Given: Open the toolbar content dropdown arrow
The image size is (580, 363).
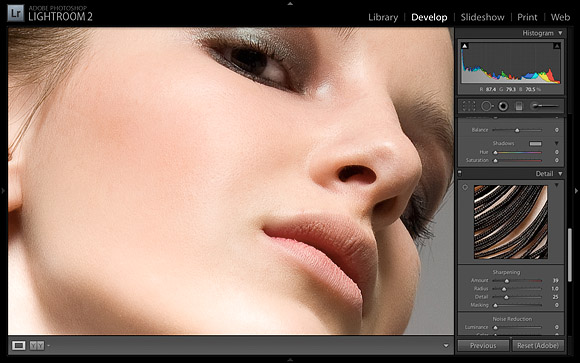Looking at the screenshot, I should pyautogui.click(x=446, y=346).
